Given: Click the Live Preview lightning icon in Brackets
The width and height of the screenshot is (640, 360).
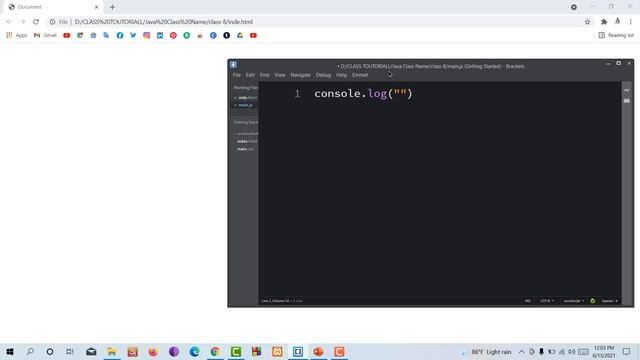Looking at the screenshot, I should 627,90.
